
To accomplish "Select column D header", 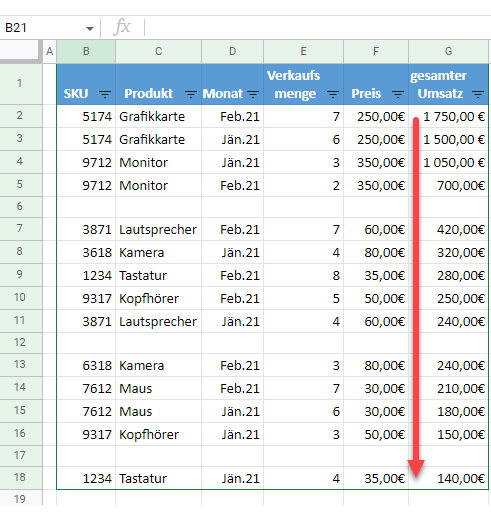I will pos(232,51).
